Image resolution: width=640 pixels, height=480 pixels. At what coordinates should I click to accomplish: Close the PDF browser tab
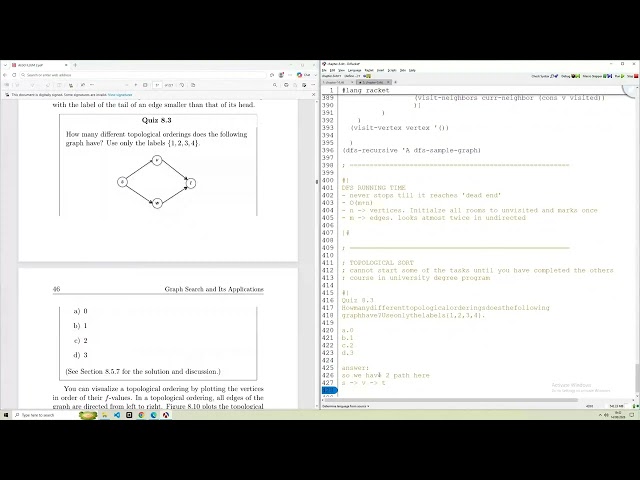tap(66, 65)
